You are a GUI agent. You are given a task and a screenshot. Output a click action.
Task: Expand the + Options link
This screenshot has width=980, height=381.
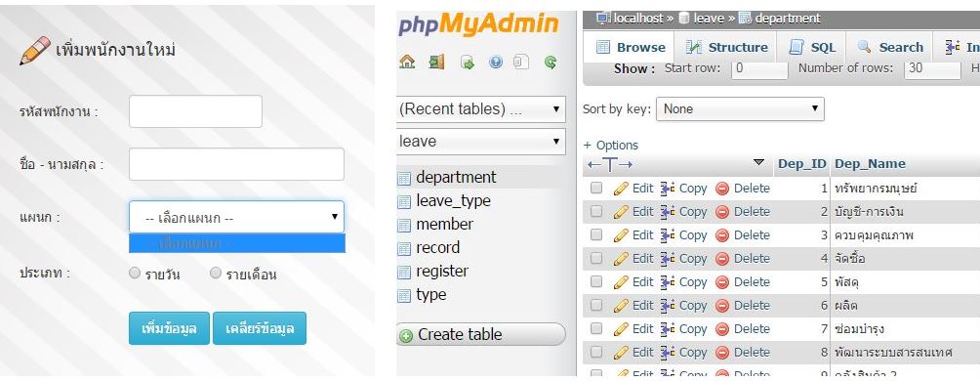(611, 146)
